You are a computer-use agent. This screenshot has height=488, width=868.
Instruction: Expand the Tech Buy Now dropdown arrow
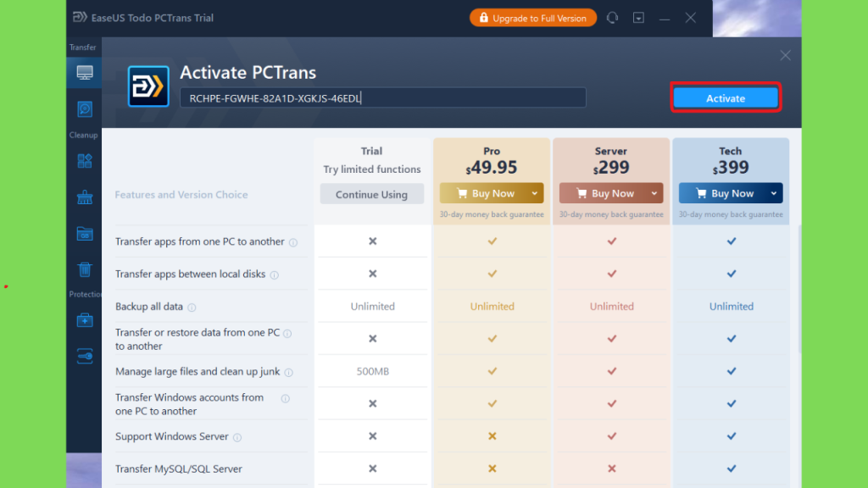pos(774,193)
